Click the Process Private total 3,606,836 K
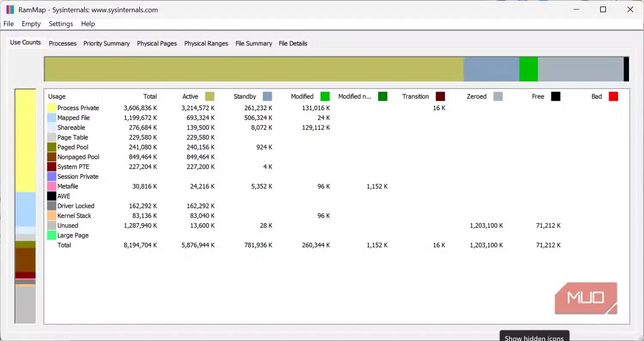The image size is (644, 341). pos(140,108)
